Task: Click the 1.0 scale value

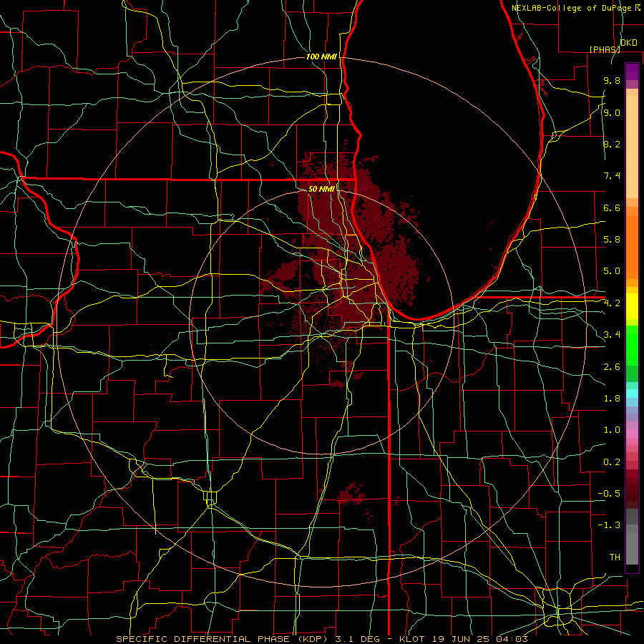Action: coord(612,430)
